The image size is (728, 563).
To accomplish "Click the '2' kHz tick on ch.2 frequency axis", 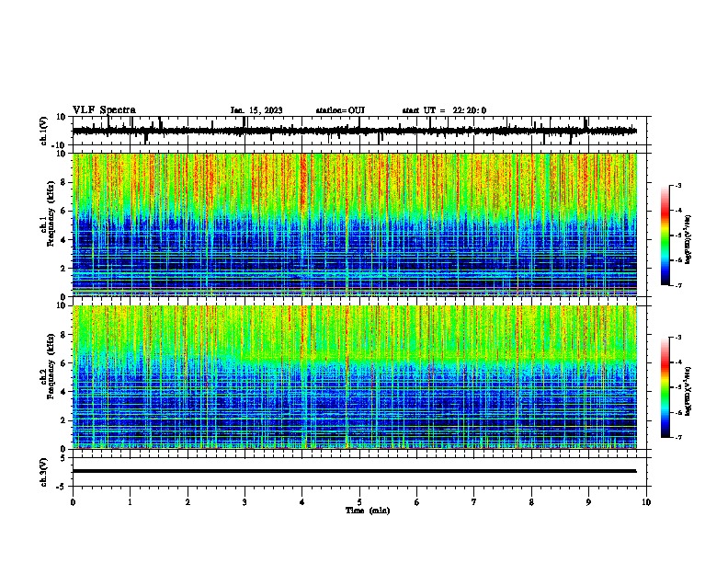I will tap(63, 420).
